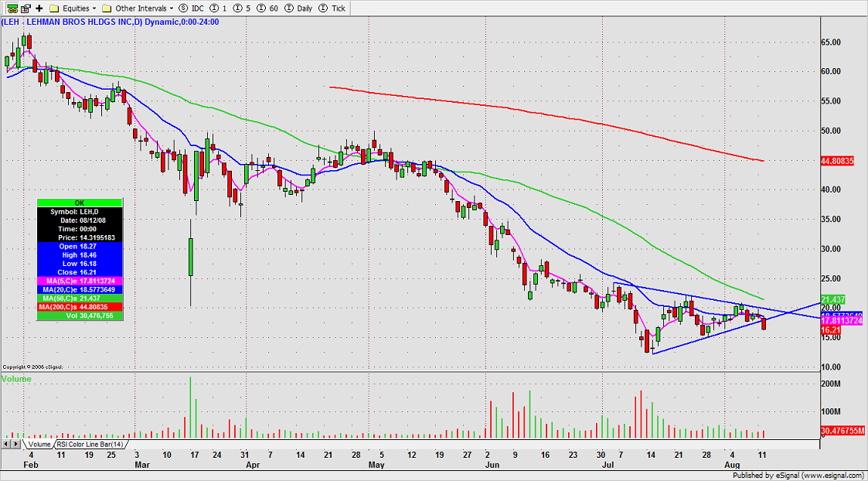
Task: Click the green Volume pane label
Action: click(16, 379)
